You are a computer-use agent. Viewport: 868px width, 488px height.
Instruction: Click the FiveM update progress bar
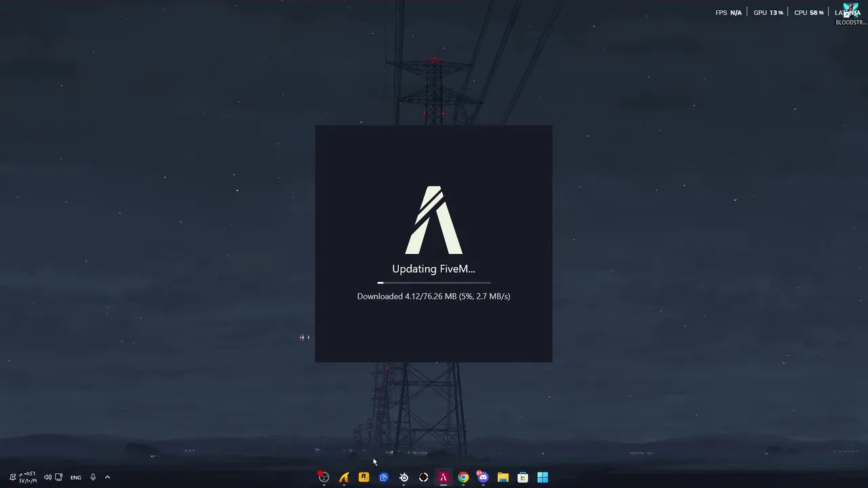click(434, 283)
